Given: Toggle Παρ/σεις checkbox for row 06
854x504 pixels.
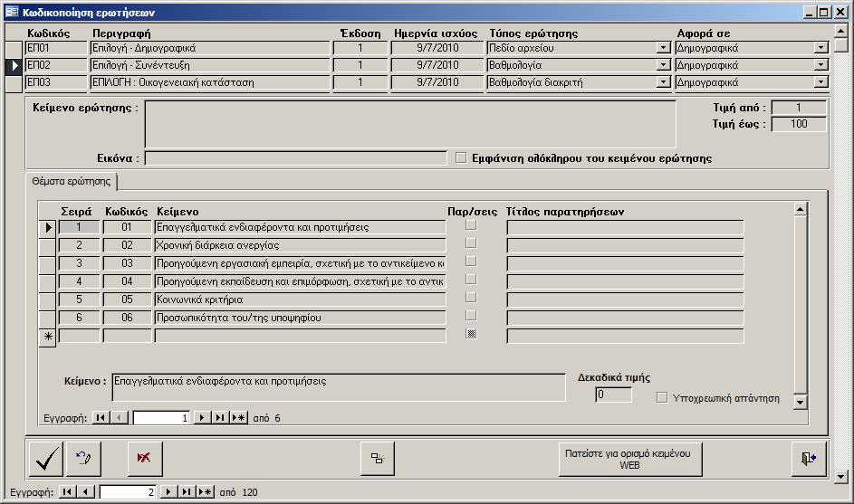Looking at the screenshot, I should (x=471, y=315).
